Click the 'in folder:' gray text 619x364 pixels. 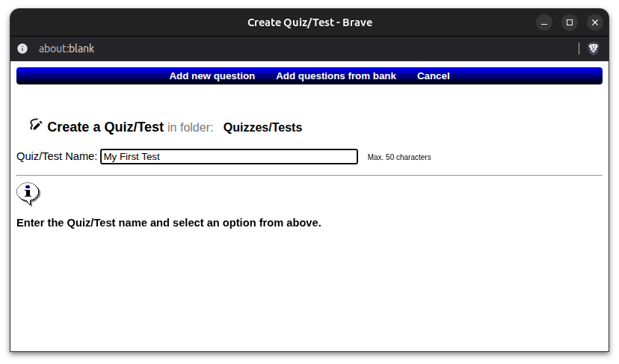[x=191, y=128]
